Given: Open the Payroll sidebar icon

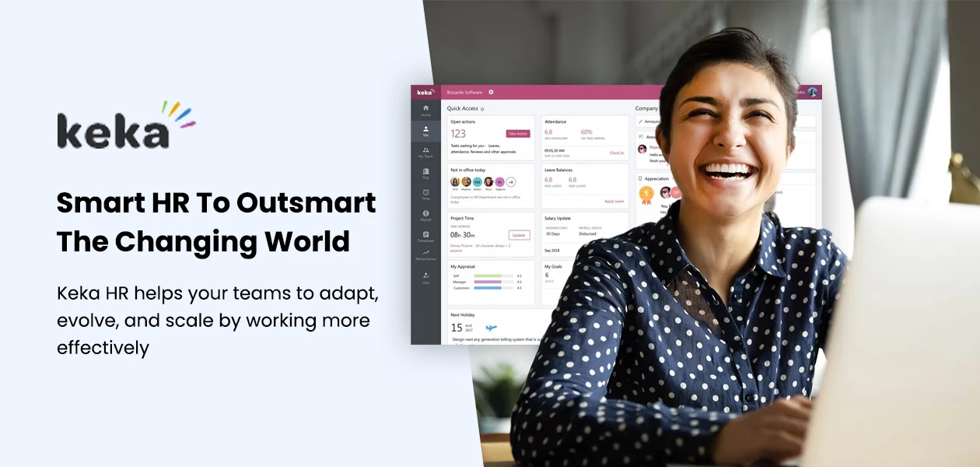Looking at the screenshot, I should [x=425, y=214].
